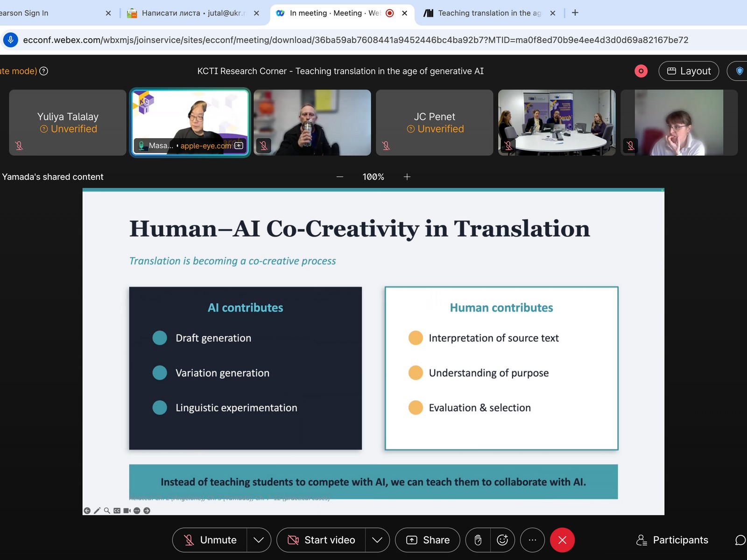Unmute your microphone
This screenshot has width=747, height=560.
(210, 540)
